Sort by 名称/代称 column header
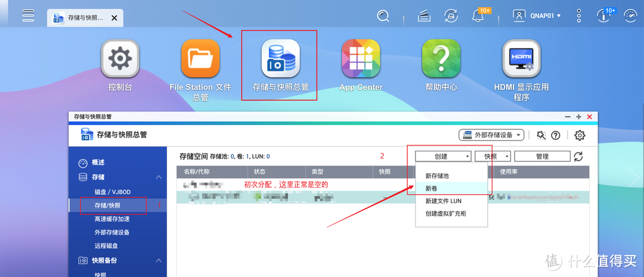 pos(212,172)
